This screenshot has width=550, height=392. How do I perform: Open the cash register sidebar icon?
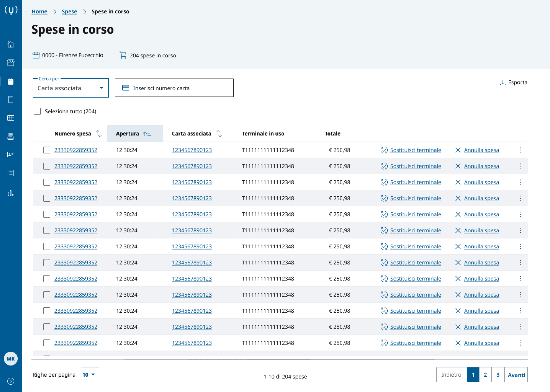[11, 136]
